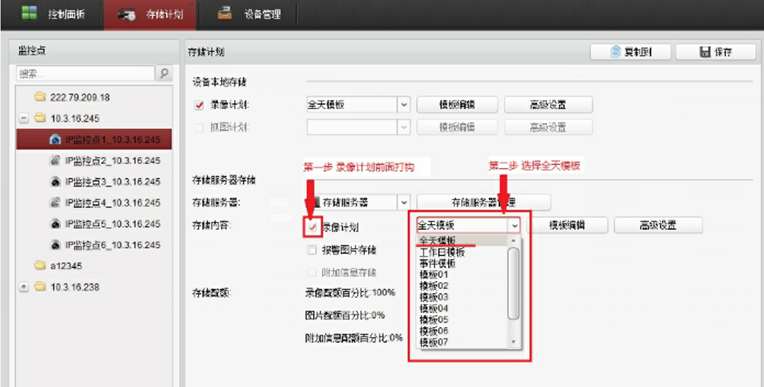Click the 存储服务器管理 button
This screenshot has height=387, width=764.
tap(484, 202)
